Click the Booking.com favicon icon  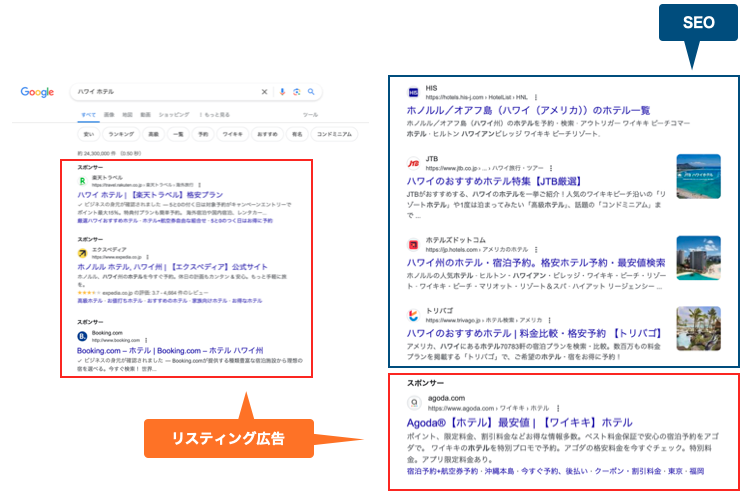[x=83, y=336]
